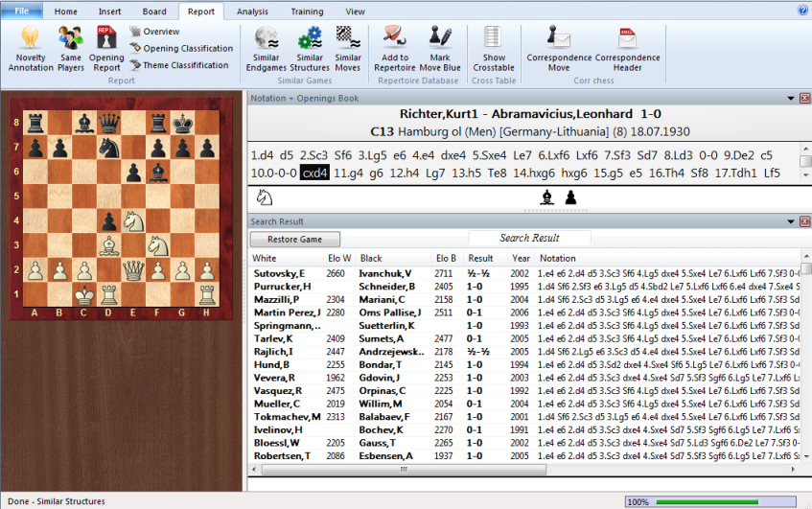This screenshot has height=509, width=812.
Task: Click Restore Game button
Action: click(x=294, y=240)
